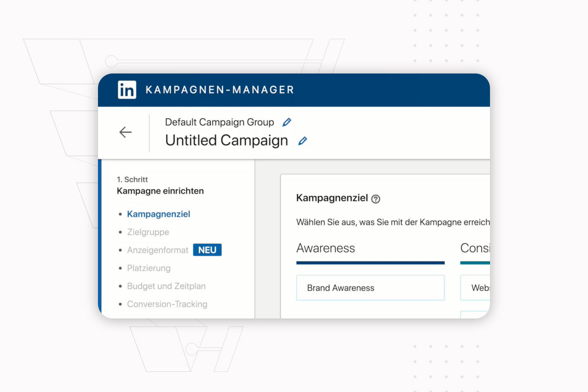The height and width of the screenshot is (392, 588).
Task: Select the Conversion-Tracking step
Action: [x=167, y=304]
